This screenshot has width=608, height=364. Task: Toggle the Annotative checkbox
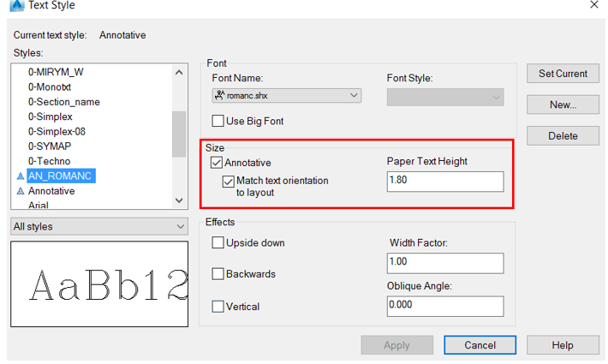(217, 163)
